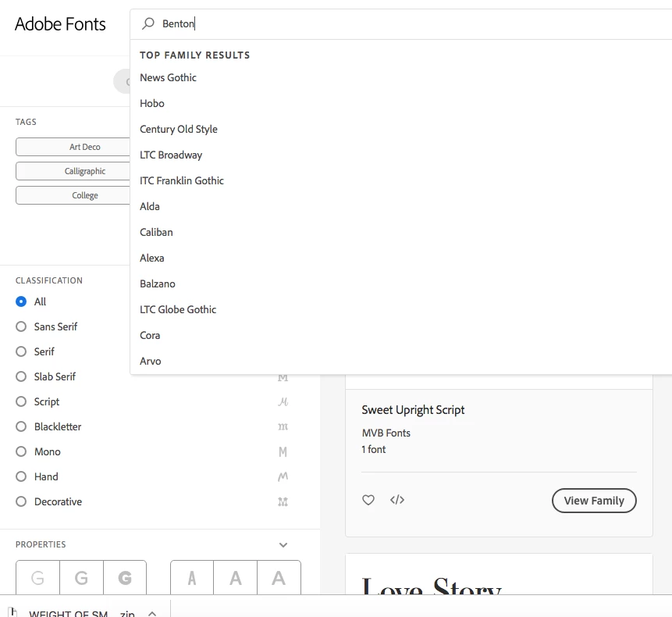
Task: Choose Hobo from family results
Action: (152, 103)
